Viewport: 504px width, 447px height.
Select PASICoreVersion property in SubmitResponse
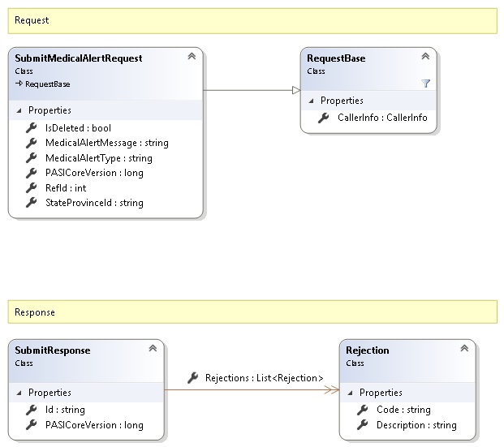pyautogui.click(x=94, y=425)
